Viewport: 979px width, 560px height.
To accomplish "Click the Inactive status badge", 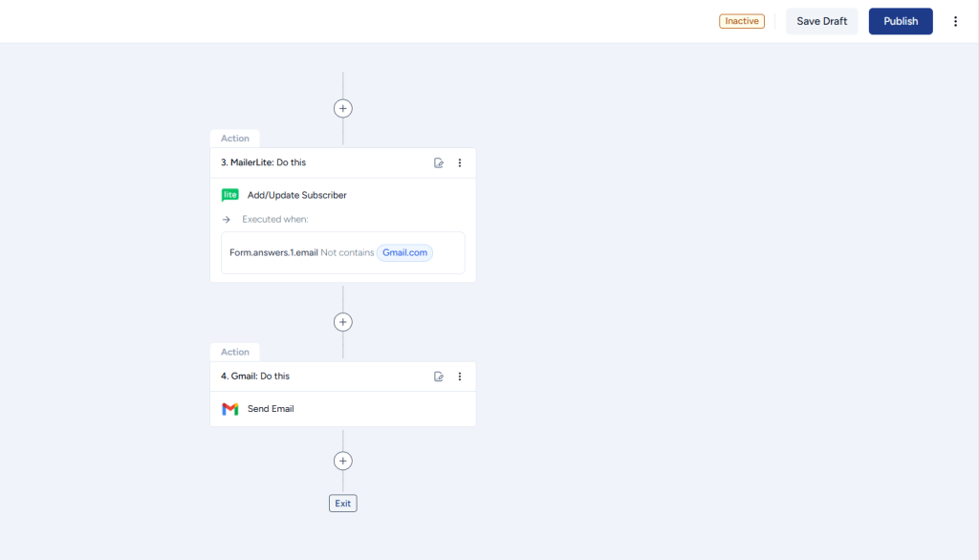I will tap(741, 21).
